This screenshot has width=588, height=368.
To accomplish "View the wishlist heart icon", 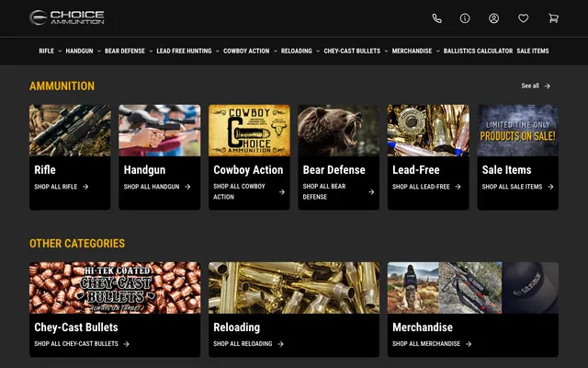I will click(x=523, y=18).
